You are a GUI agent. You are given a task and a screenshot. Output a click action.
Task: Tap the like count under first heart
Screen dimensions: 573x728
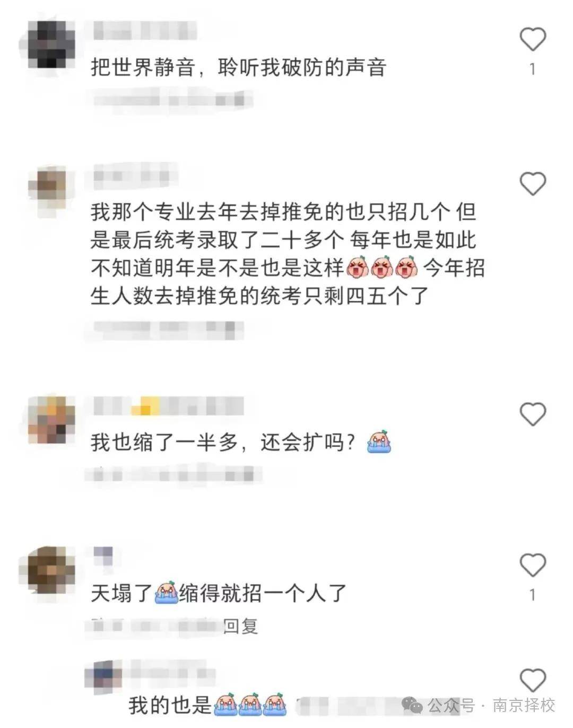pos(532,69)
